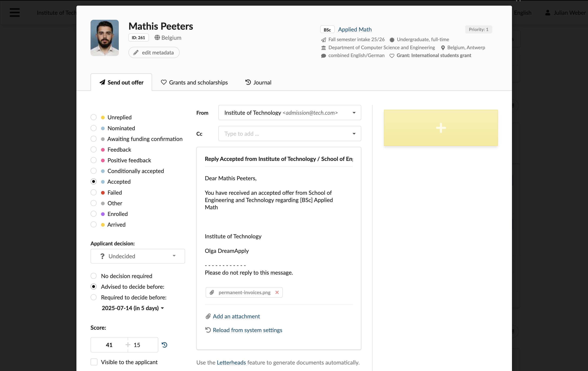The image size is (588, 371).
Task: Click the red dot next to Failed
Action: click(103, 193)
